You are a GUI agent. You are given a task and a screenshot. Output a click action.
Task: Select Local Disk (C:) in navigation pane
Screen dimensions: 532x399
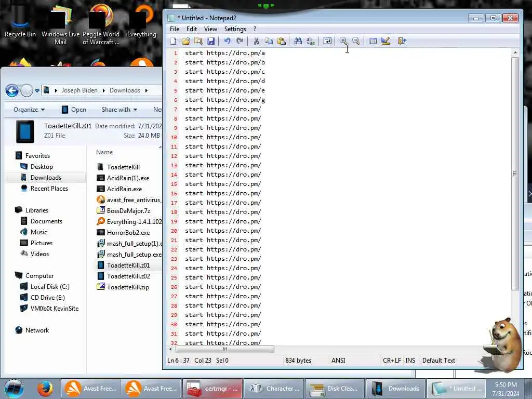[x=45, y=287]
